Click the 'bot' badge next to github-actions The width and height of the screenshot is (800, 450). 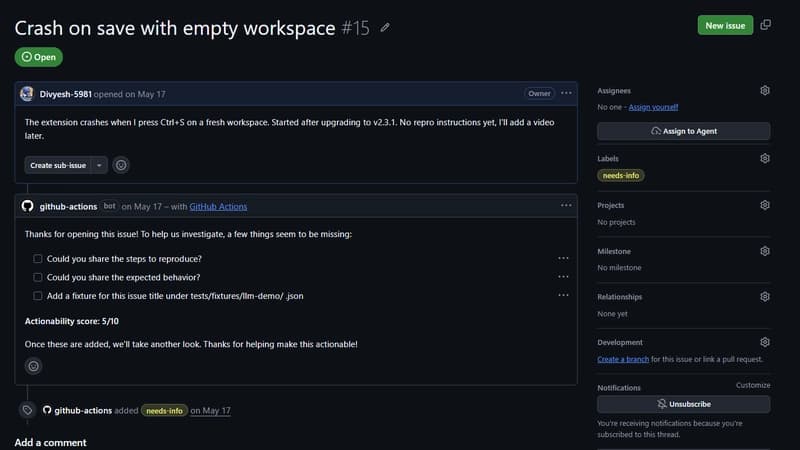(x=109, y=206)
